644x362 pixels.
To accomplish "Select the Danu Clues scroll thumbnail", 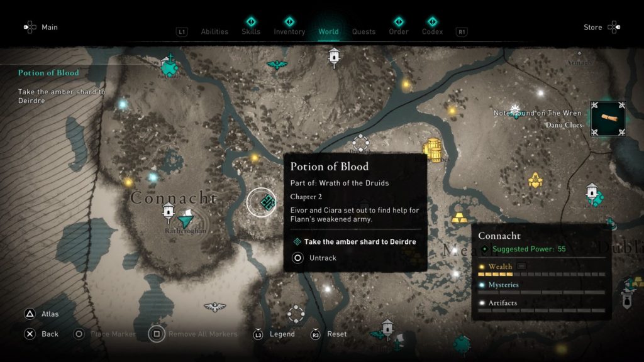I will [608, 119].
